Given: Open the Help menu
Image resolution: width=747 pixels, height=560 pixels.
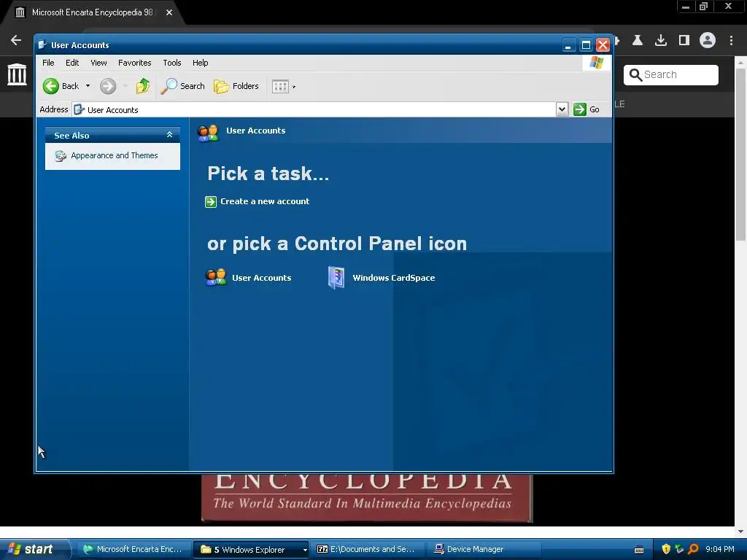Looking at the screenshot, I should [200, 63].
